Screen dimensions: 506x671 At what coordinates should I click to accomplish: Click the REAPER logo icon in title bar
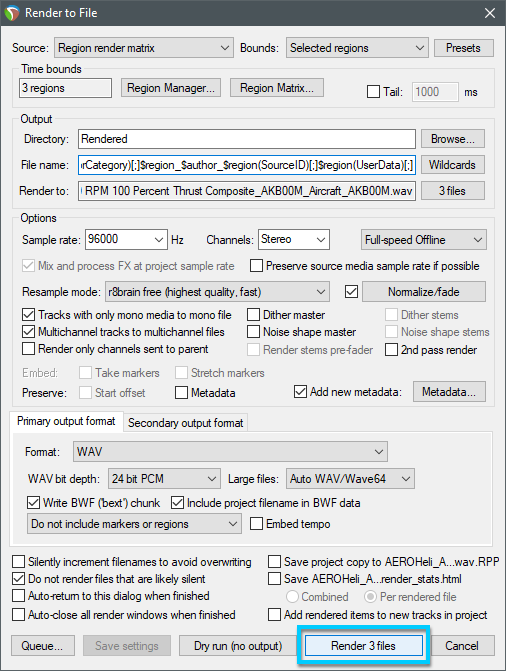[12, 13]
